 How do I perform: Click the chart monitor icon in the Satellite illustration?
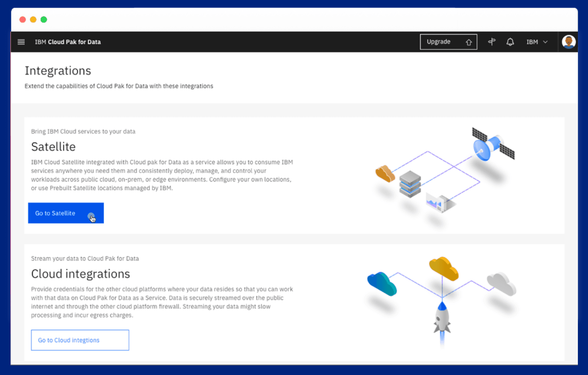(436, 202)
